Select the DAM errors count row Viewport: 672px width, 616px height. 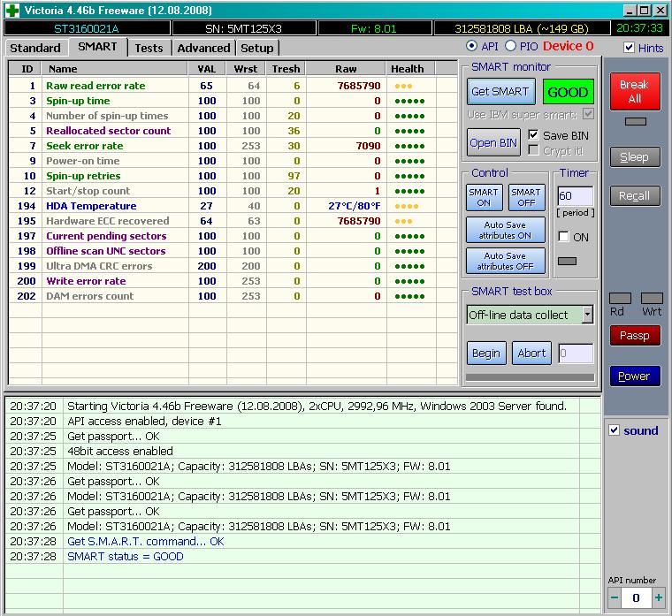233,296
